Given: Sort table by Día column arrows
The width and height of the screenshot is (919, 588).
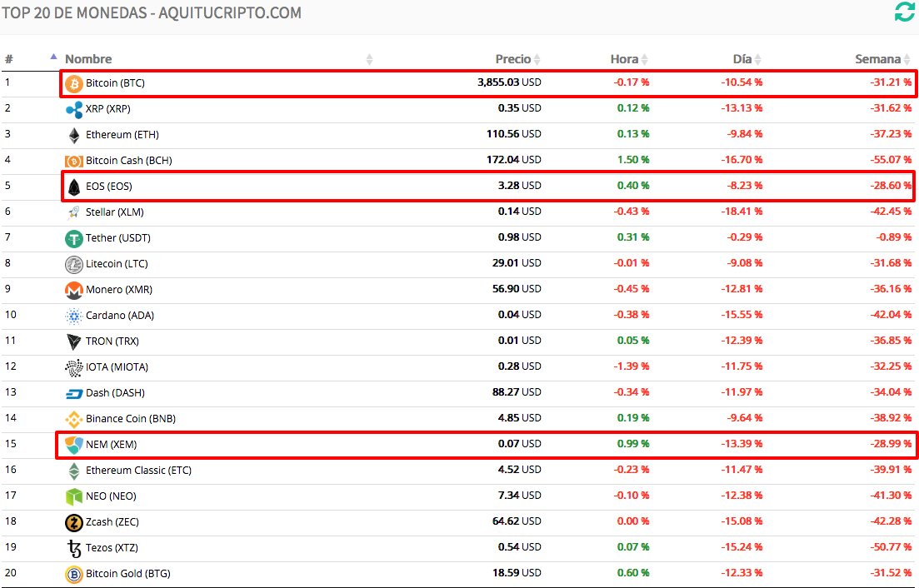Looking at the screenshot, I should 758,59.
